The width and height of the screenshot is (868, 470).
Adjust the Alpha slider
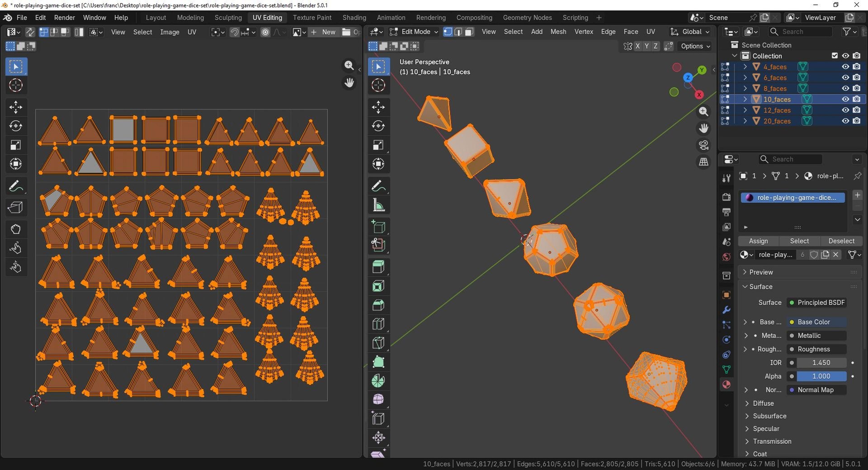[x=821, y=376]
